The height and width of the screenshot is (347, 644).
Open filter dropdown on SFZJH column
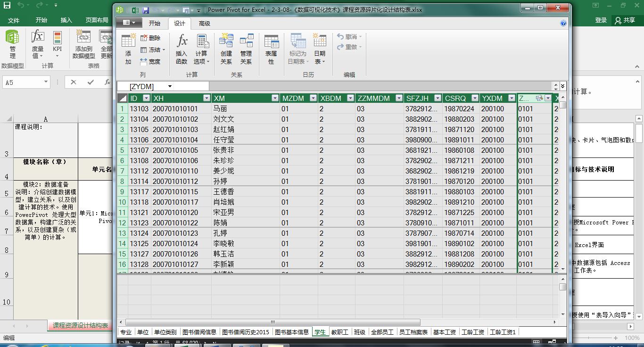(x=438, y=98)
